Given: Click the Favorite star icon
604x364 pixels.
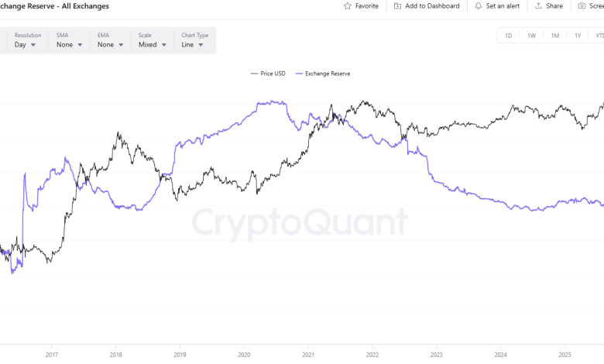Looking at the screenshot, I should click(347, 6).
